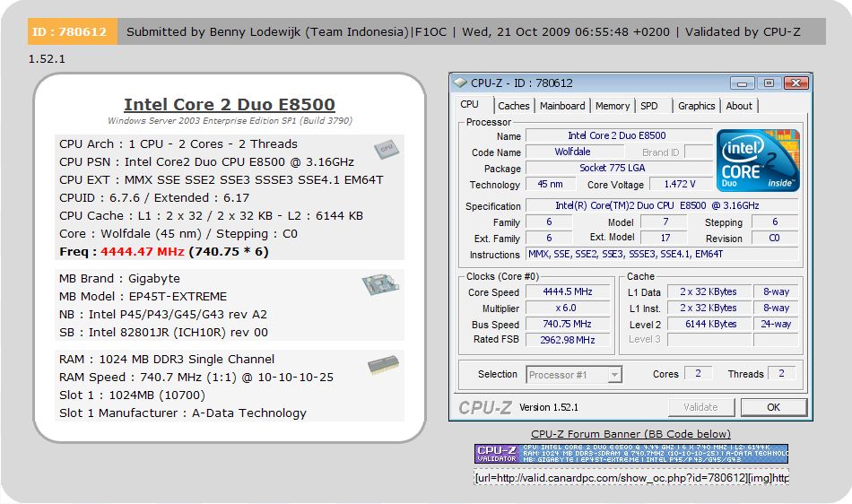
Task: Open the Intel Core 2 Duo E8500 heading link
Action: [230, 104]
